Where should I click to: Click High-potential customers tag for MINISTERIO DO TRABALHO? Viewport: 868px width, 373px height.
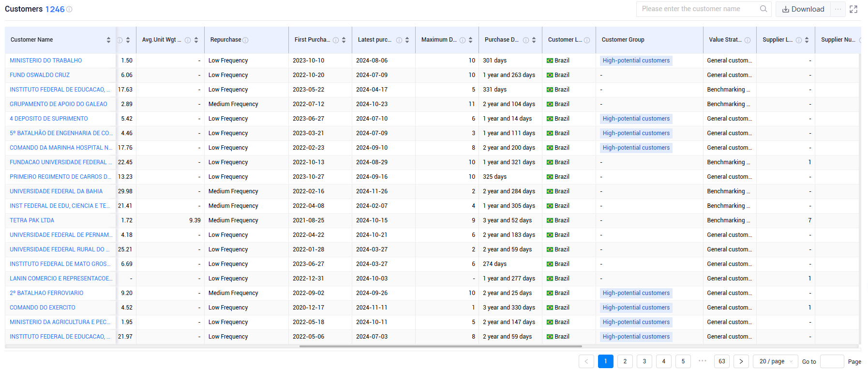pyautogui.click(x=636, y=61)
